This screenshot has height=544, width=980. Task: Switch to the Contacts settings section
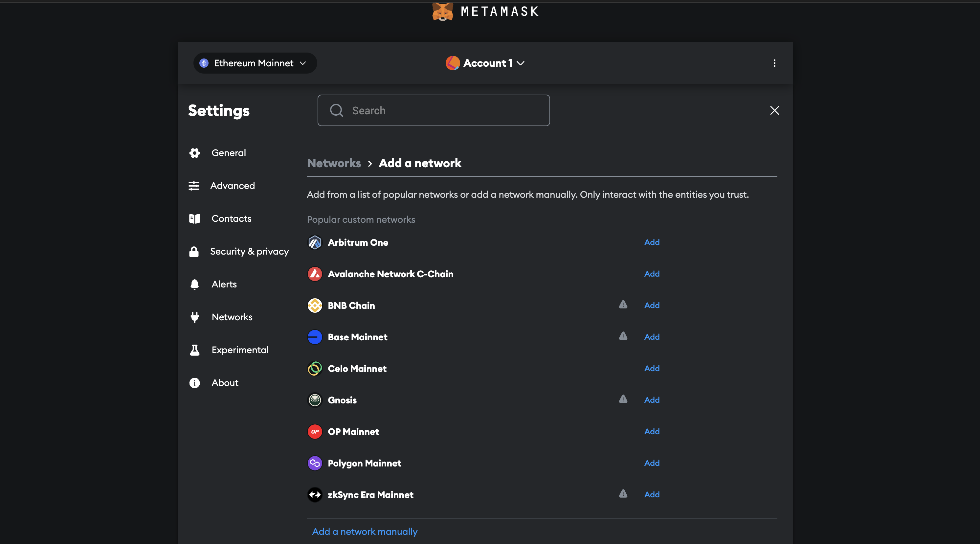point(231,218)
